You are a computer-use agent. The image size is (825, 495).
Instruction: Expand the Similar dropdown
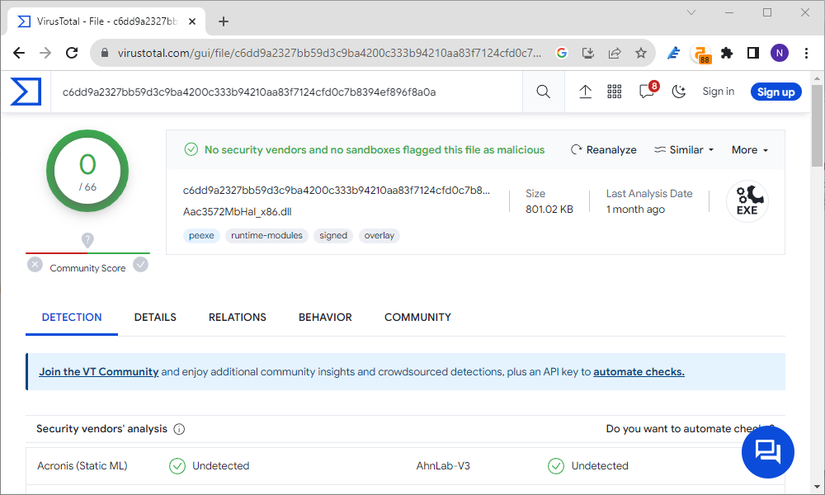click(x=685, y=150)
